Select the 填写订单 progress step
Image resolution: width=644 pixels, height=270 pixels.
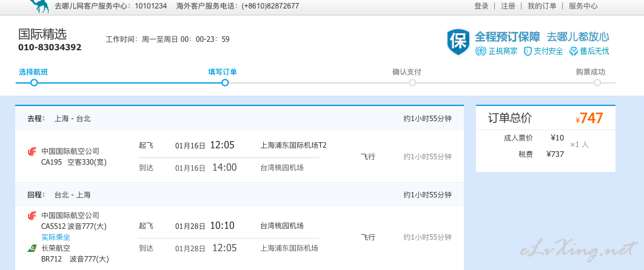pyautogui.click(x=222, y=72)
